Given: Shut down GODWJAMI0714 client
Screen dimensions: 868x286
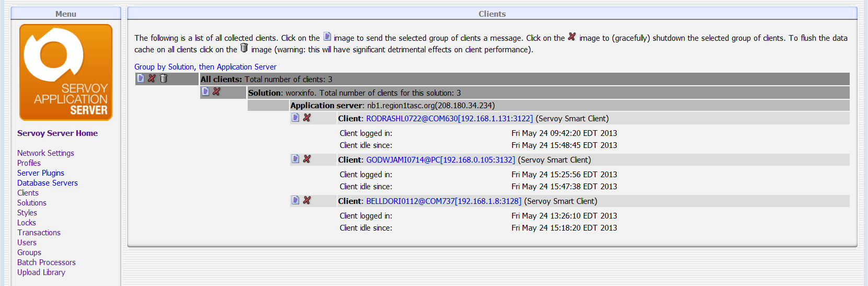Looking at the screenshot, I should [x=307, y=159].
